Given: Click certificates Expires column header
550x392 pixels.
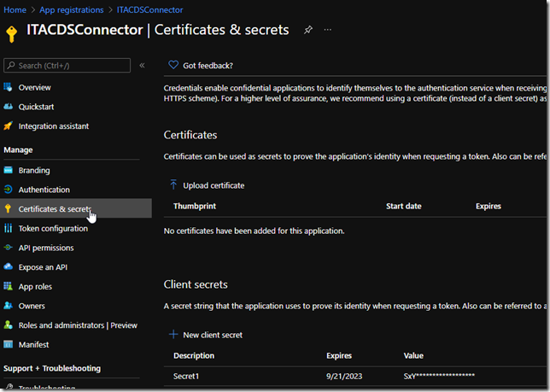Looking at the screenshot, I should [x=489, y=206].
